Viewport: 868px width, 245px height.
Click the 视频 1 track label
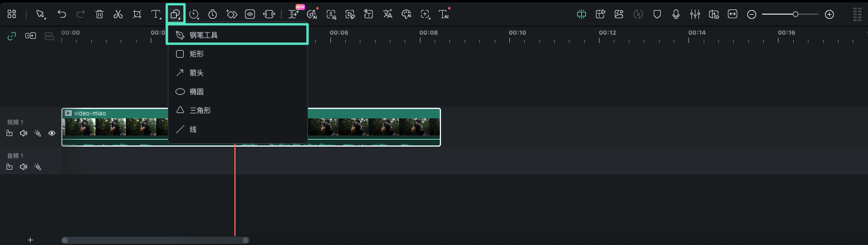tap(15, 122)
